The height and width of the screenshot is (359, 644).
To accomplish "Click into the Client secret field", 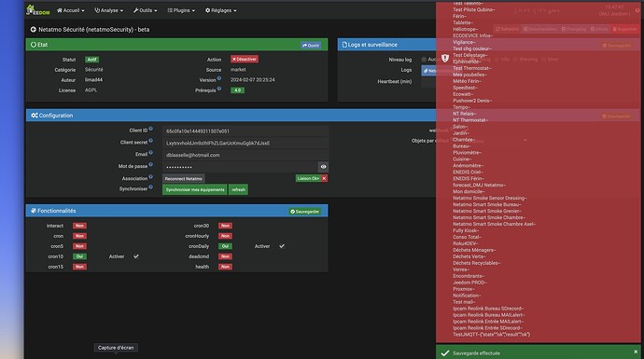I will tap(245, 144).
